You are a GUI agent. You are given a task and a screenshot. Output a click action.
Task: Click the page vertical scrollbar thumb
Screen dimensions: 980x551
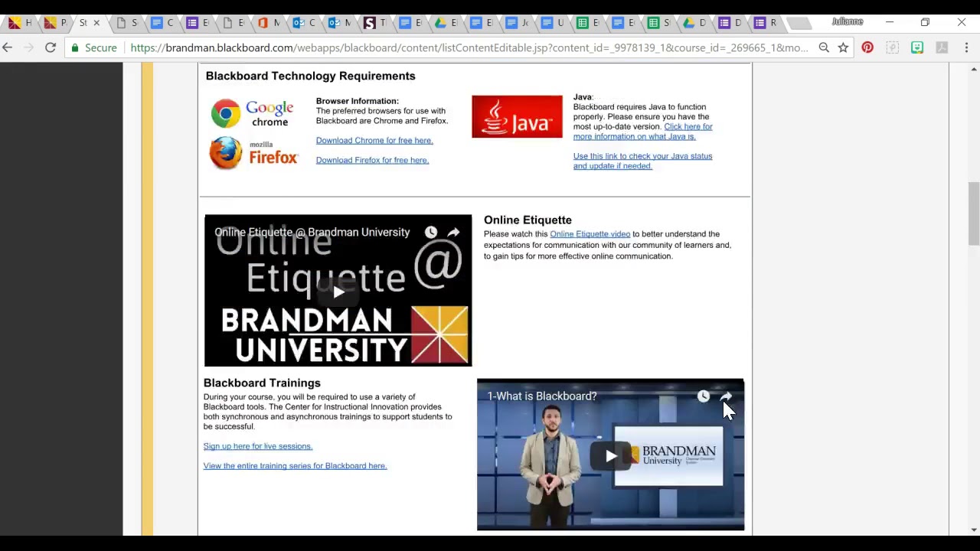pyautogui.click(x=973, y=214)
